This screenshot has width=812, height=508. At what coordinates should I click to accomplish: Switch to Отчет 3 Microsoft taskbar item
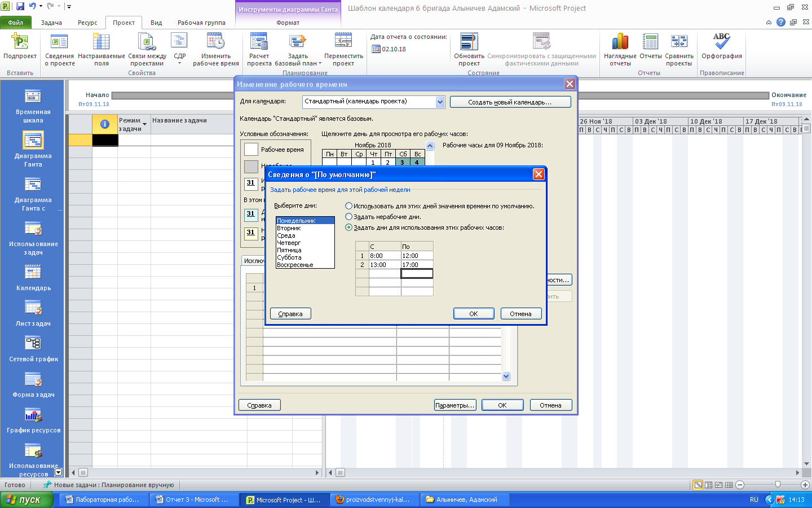point(193,500)
